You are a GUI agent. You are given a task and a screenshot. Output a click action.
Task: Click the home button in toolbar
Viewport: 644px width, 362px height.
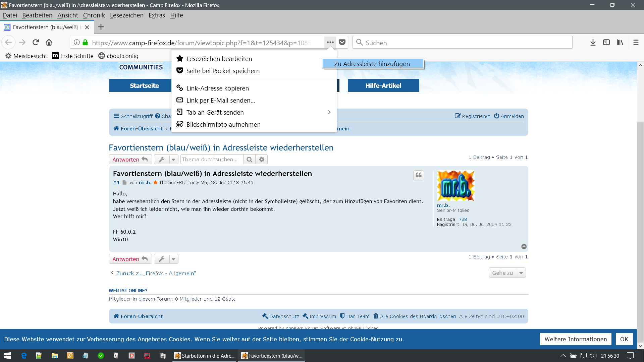click(49, 42)
